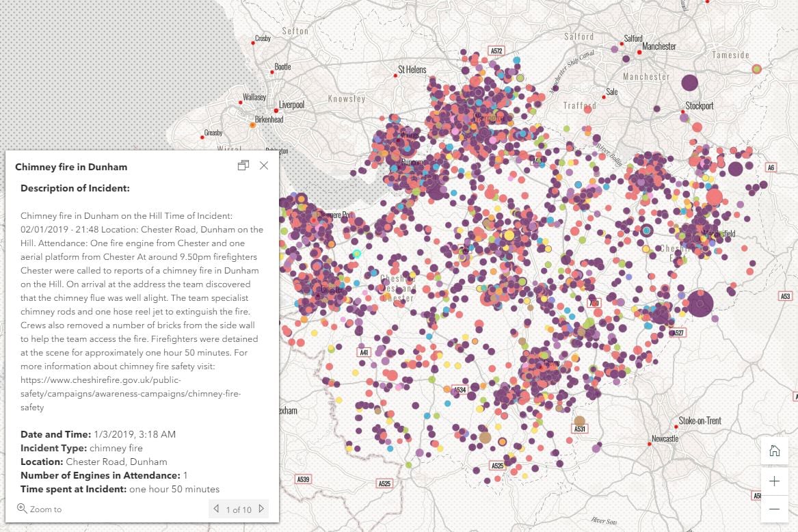Select the popup title 'Chimney fire in Dunham'
Image resolution: width=798 pixels, height=532 pixels.
click(x=71, y=167)
